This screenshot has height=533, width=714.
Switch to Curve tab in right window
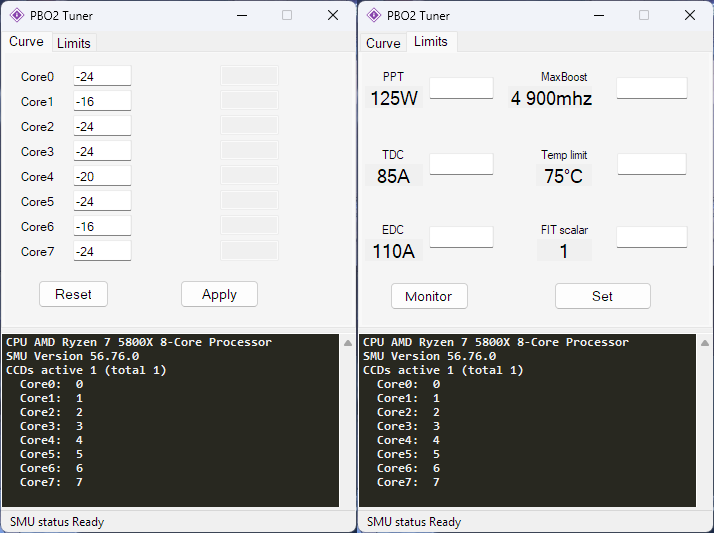point(383,43)
